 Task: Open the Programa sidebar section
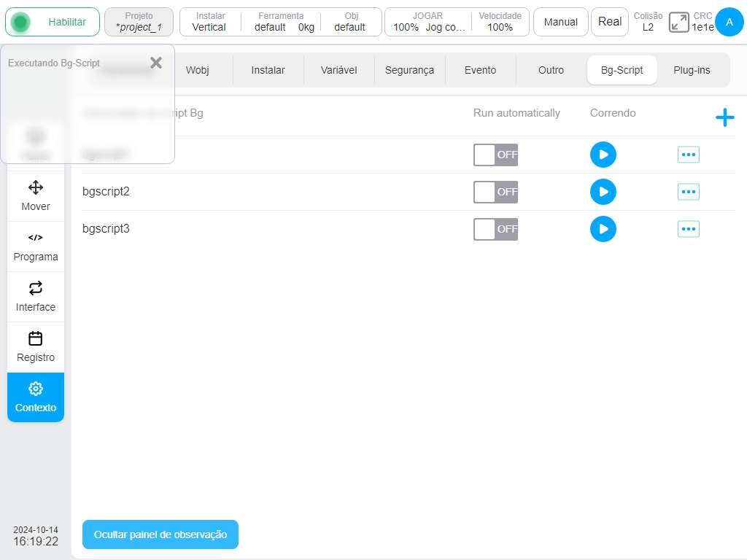point(36,246)
